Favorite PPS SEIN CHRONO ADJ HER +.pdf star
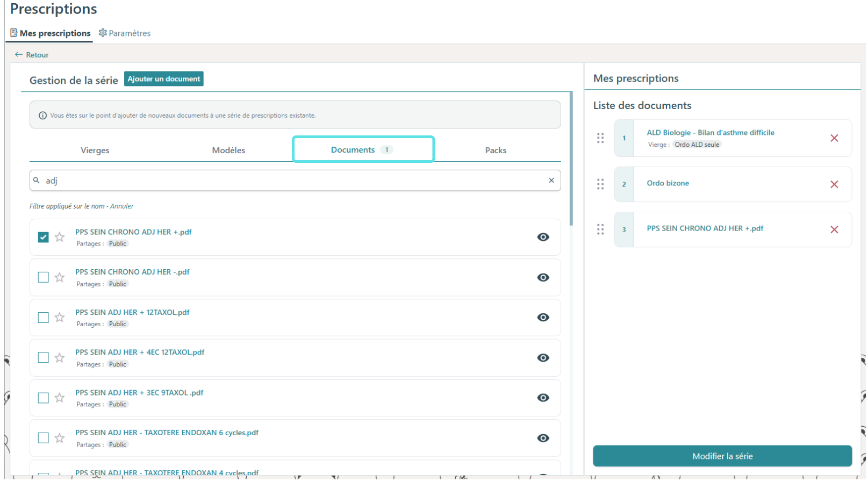Screen dimensions: 868x482 (60, 237)
